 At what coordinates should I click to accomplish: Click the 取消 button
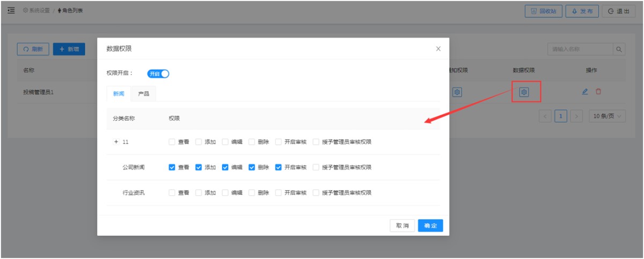402,226
